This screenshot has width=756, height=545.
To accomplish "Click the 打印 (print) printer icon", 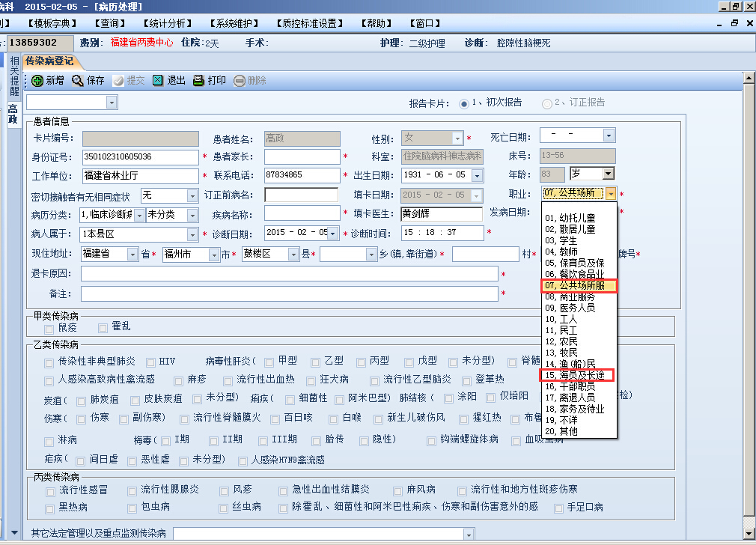I will tap(198, 81).
